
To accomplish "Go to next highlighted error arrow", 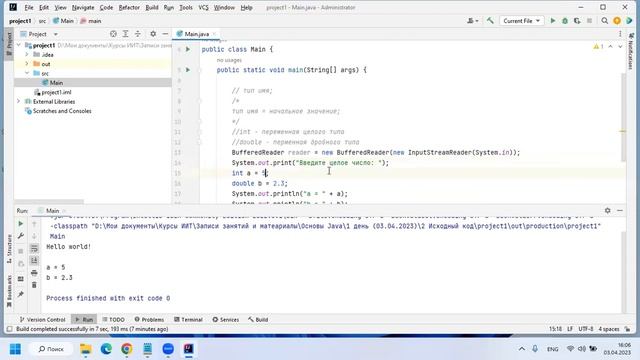I will coord(620,47).
